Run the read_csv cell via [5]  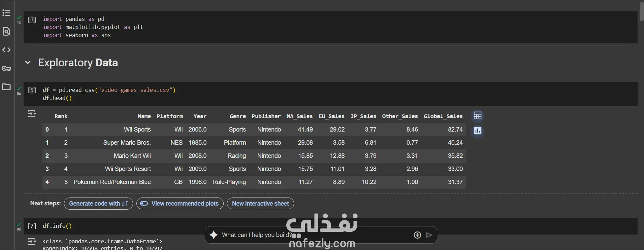click(x=32, y=90)
